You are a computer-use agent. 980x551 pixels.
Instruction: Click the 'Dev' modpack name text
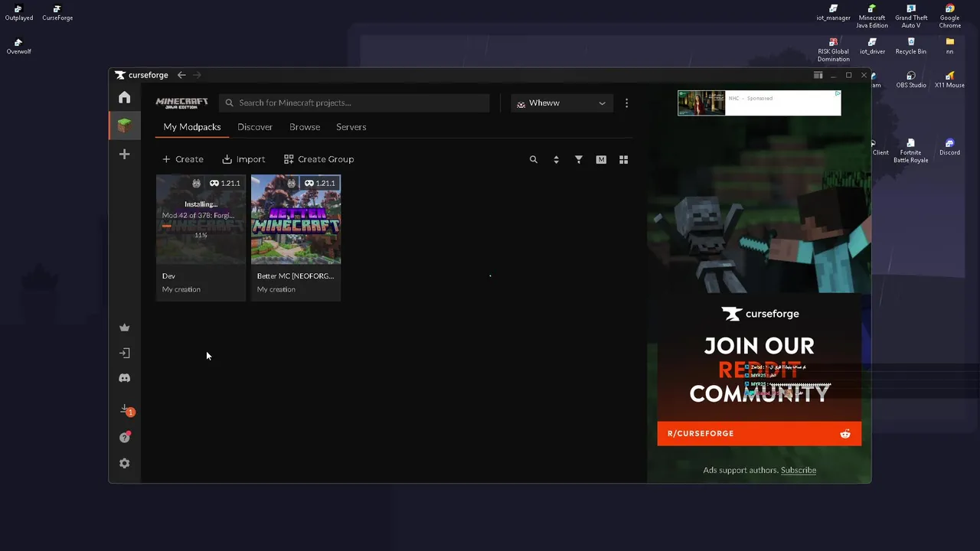[168, 275]
